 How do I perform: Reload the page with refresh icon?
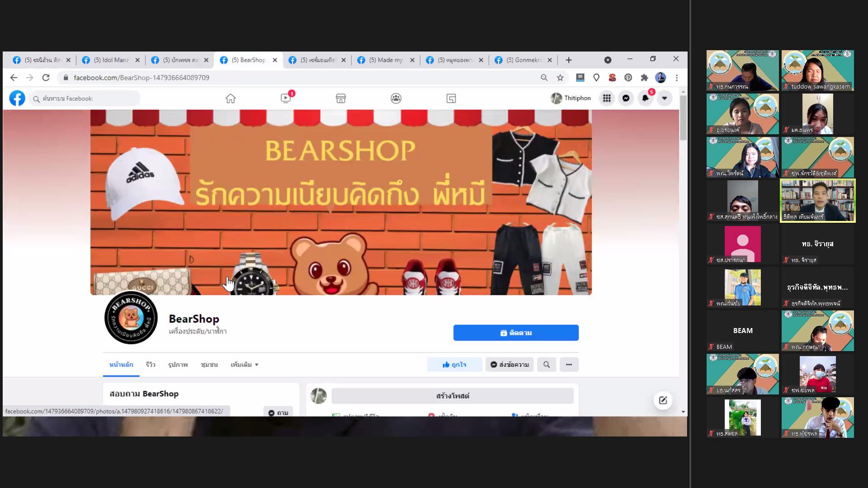click(46, 78)
